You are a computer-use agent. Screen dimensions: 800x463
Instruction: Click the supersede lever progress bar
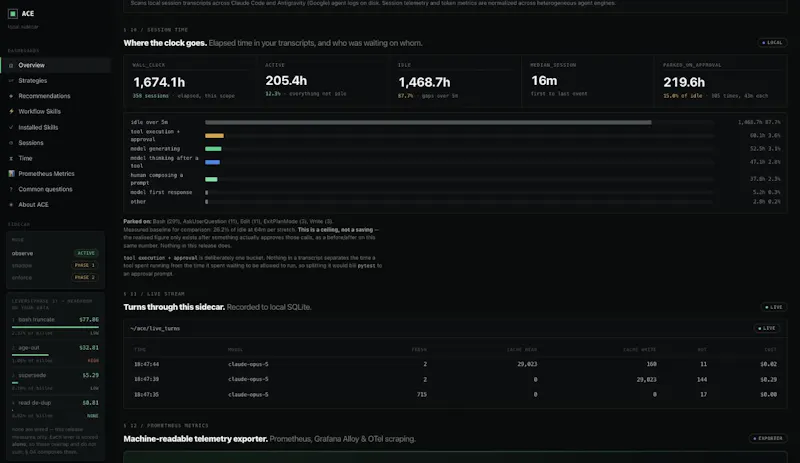click(x=15, y=382)
